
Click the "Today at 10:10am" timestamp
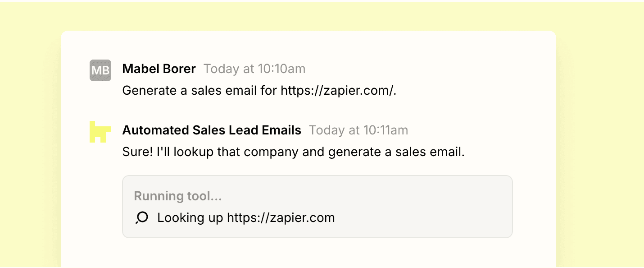254,69
